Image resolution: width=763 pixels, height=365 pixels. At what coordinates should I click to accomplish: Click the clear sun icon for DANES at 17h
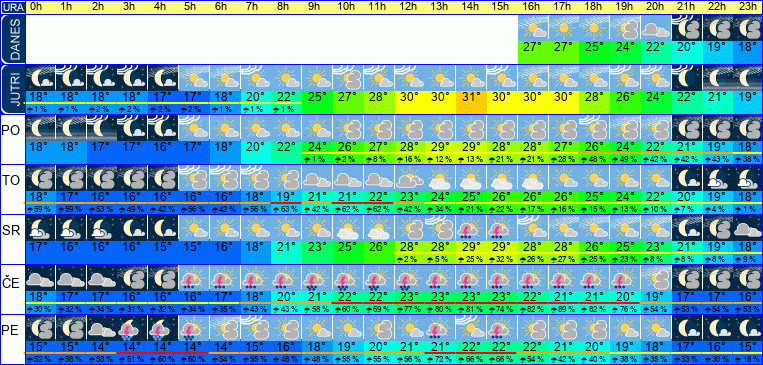[563, 28]
